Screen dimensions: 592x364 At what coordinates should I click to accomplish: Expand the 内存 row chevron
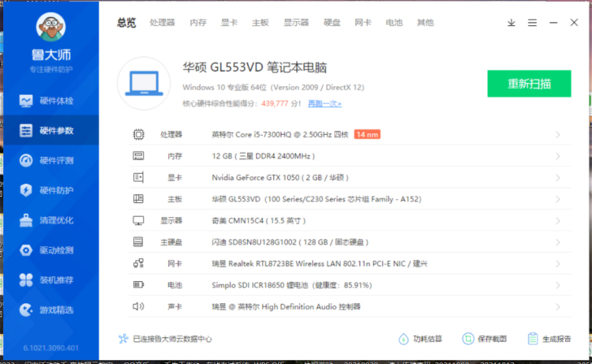pyautogui.click(x=558, y=156)
